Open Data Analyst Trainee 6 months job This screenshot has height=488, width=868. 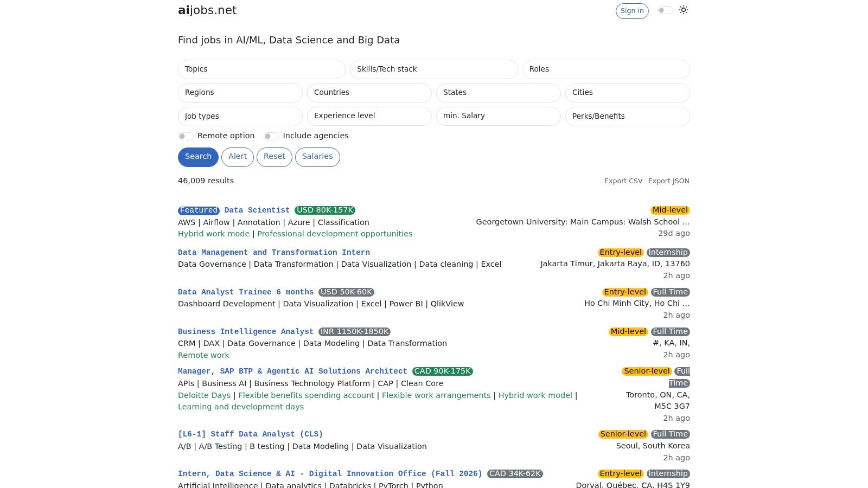point(246,292)
